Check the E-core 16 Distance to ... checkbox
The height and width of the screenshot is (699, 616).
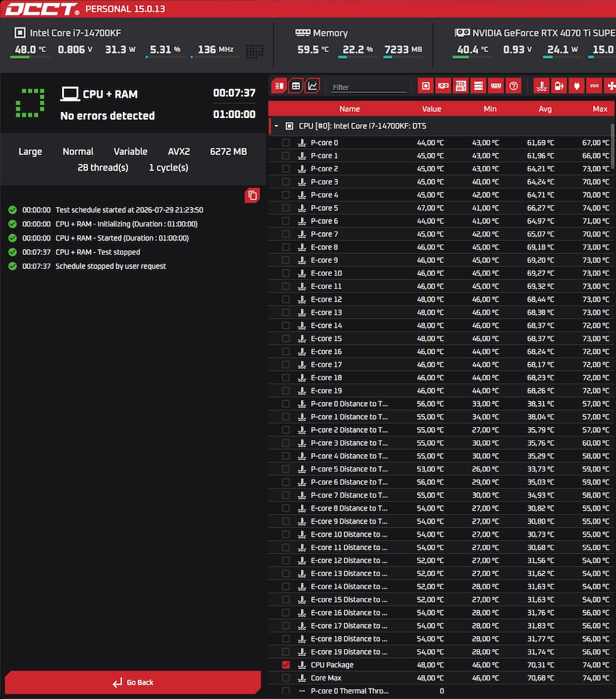coord(286,613)
